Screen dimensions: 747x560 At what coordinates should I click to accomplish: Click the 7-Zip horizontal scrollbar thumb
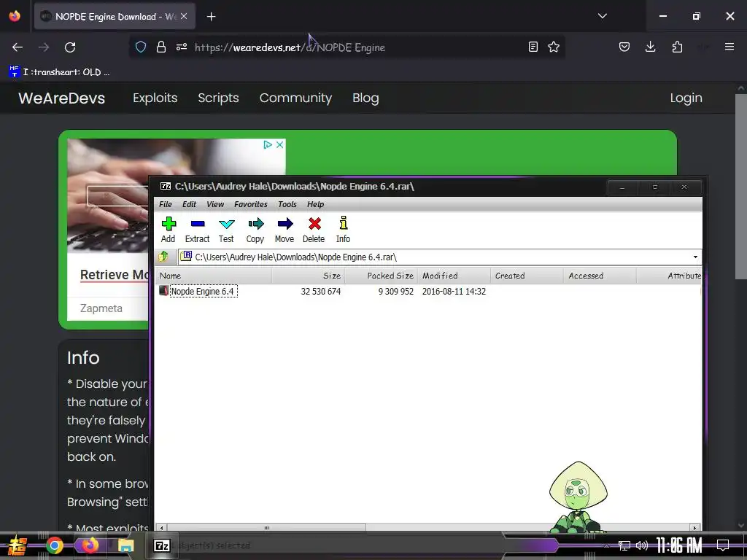(x=266, y=527)
